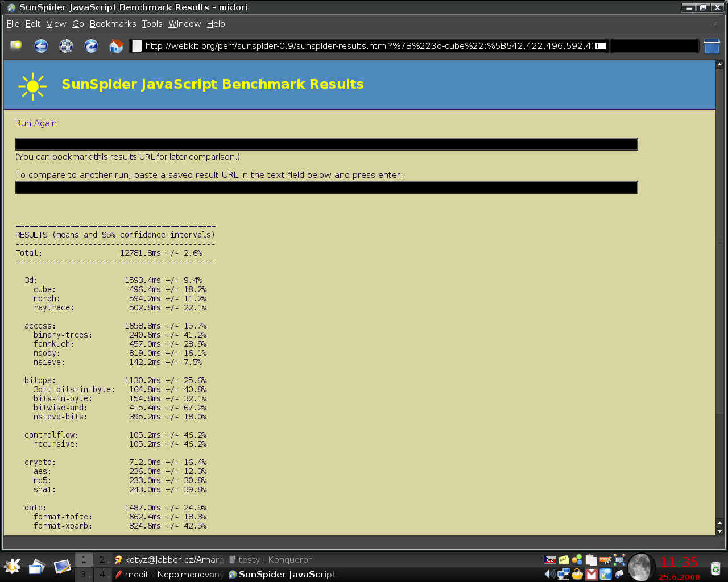728x582 pixels.
Task: Click the show desktop windows icon in panel
Action: coord(37,567)
